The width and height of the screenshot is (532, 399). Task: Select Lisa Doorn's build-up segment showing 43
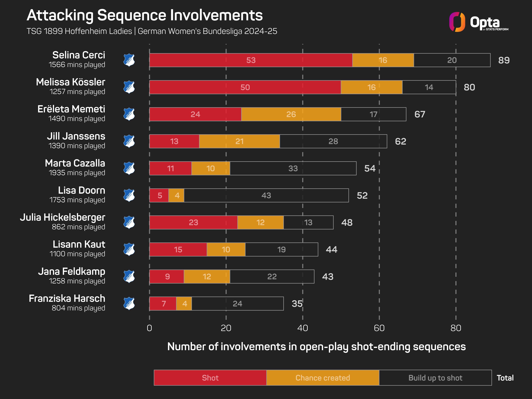266,195
